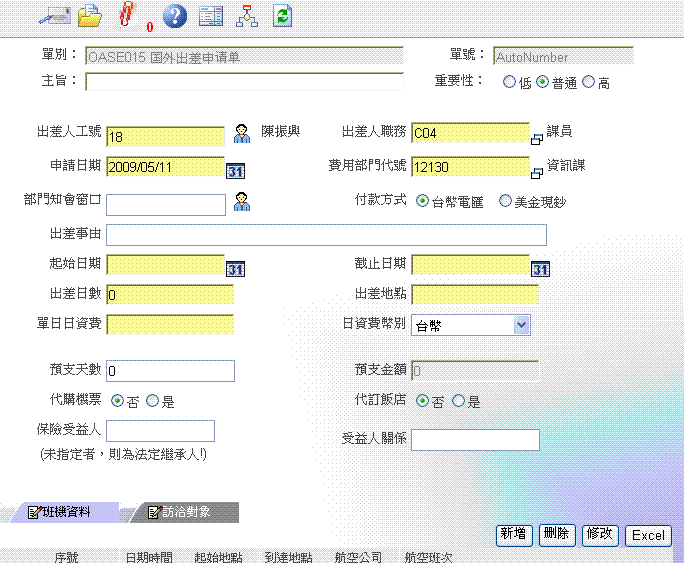Select 是 for 代購機票

coord(152,401)
